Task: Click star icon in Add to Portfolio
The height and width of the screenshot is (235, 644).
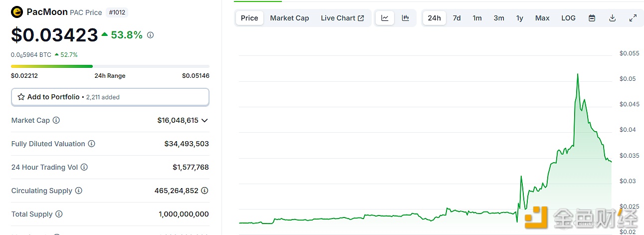Action: (x=21, y=97)
